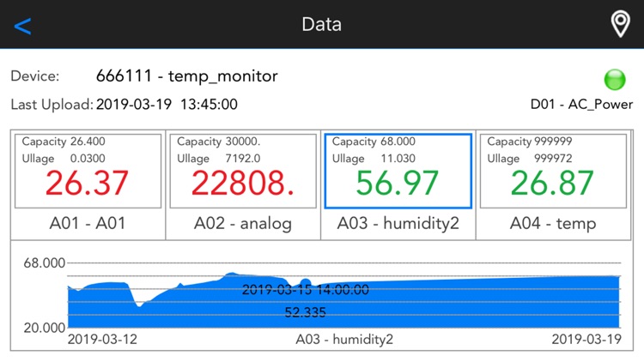Viewport: 644px width, 362px height.
Task: Tap the red 26.37 reading
Action: (87, 183)
